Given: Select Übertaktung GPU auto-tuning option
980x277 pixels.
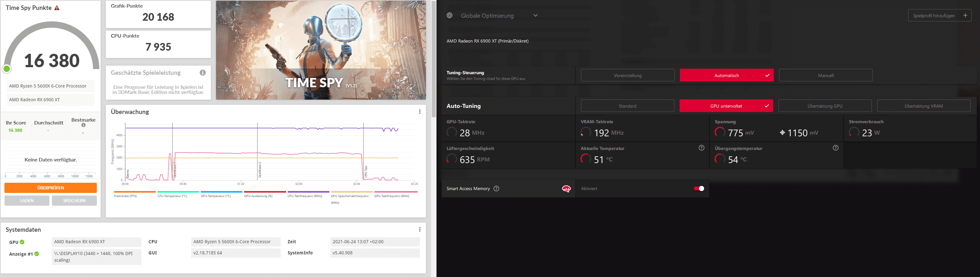Looking at the screenshot, I should pyautogui.click(x=825, y=106).
